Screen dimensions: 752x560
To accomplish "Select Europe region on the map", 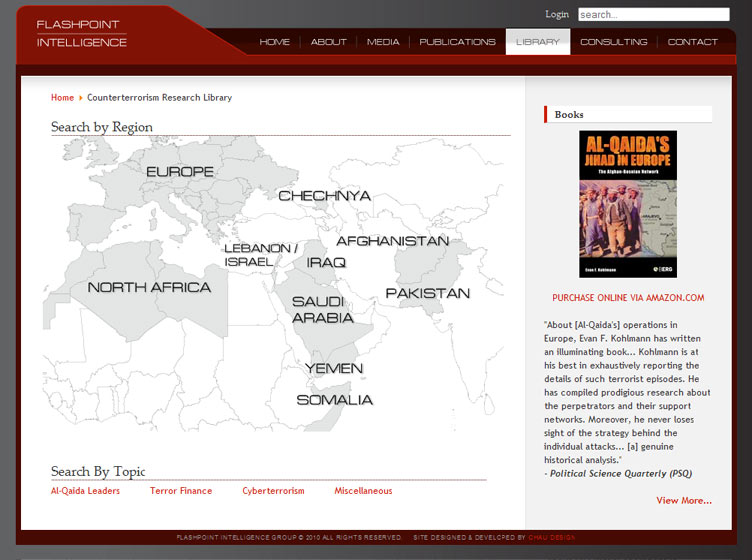I will pos(180,172).
